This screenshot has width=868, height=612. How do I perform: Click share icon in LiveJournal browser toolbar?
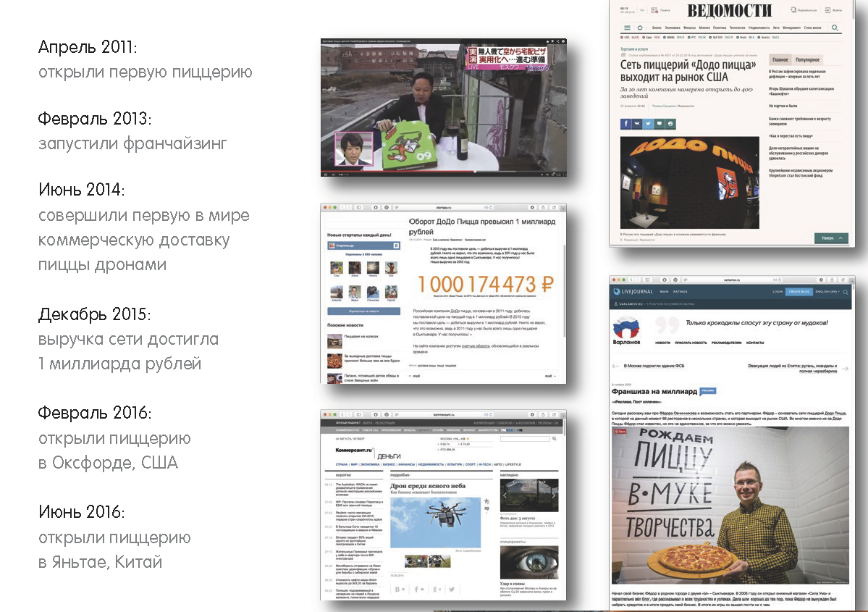(x=832, y=280)
